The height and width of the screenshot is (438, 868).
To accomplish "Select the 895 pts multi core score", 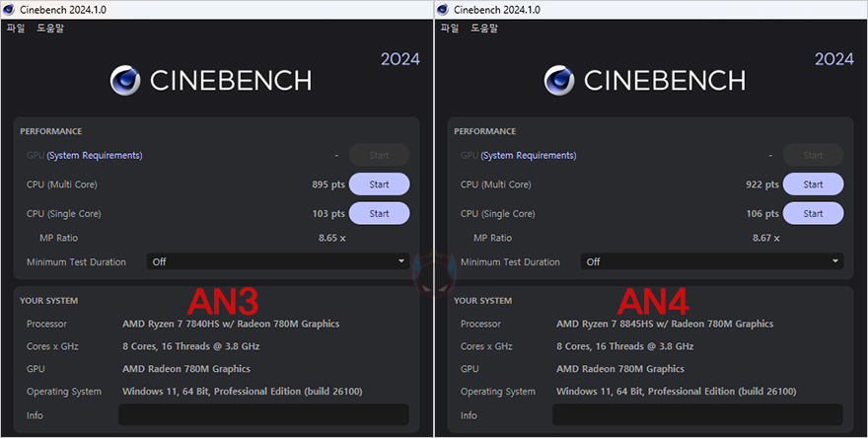I will [328, 184].
